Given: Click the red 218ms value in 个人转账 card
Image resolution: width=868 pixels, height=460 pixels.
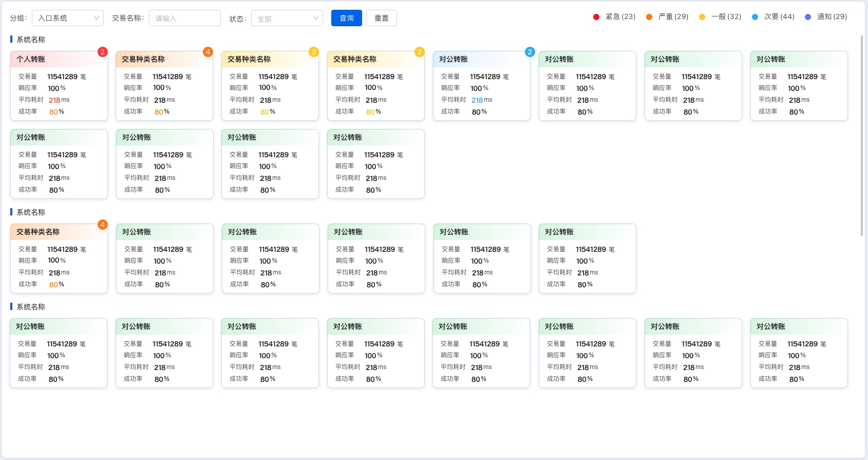Looking at the screenshot, I should [x=59, y=100].
